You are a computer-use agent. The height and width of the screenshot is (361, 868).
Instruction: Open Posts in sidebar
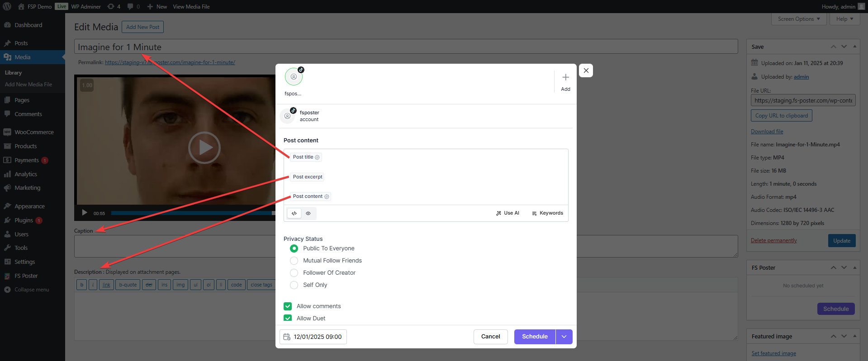[21, 43]
